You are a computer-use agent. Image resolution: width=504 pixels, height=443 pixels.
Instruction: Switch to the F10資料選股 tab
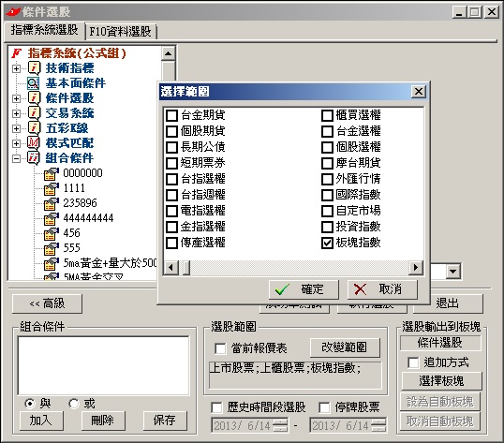click(121, 32)
